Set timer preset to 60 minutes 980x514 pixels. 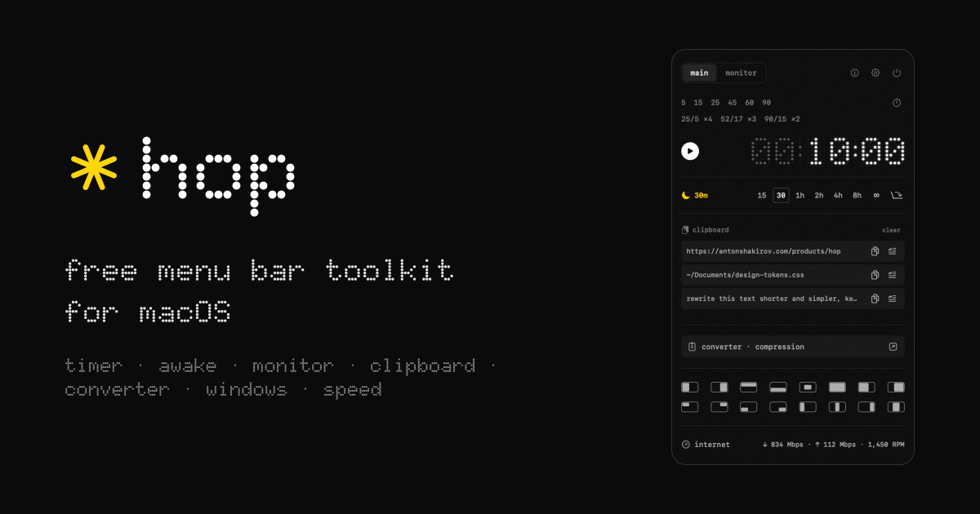750,103
